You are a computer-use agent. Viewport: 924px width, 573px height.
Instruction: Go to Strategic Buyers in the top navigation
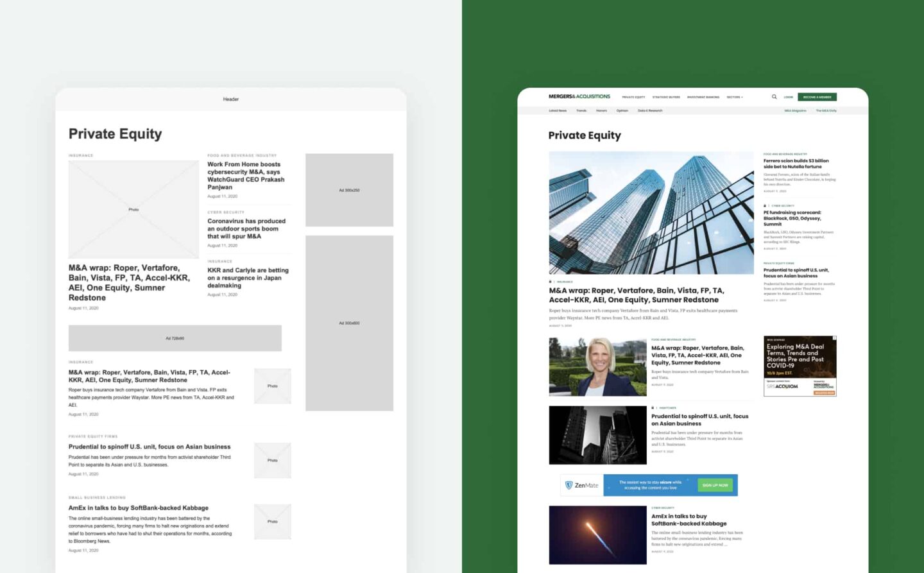[666, 98]
